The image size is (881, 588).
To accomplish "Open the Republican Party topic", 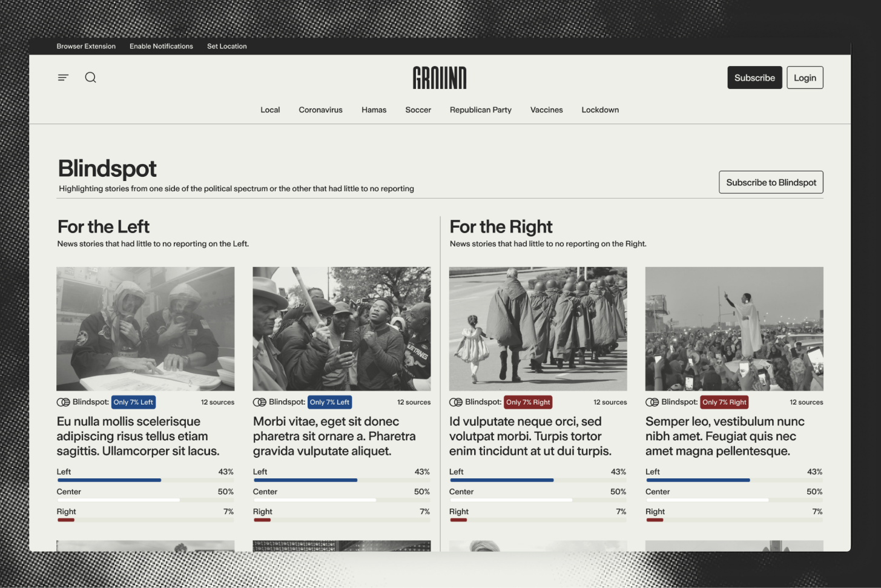I will coord(481,110).
